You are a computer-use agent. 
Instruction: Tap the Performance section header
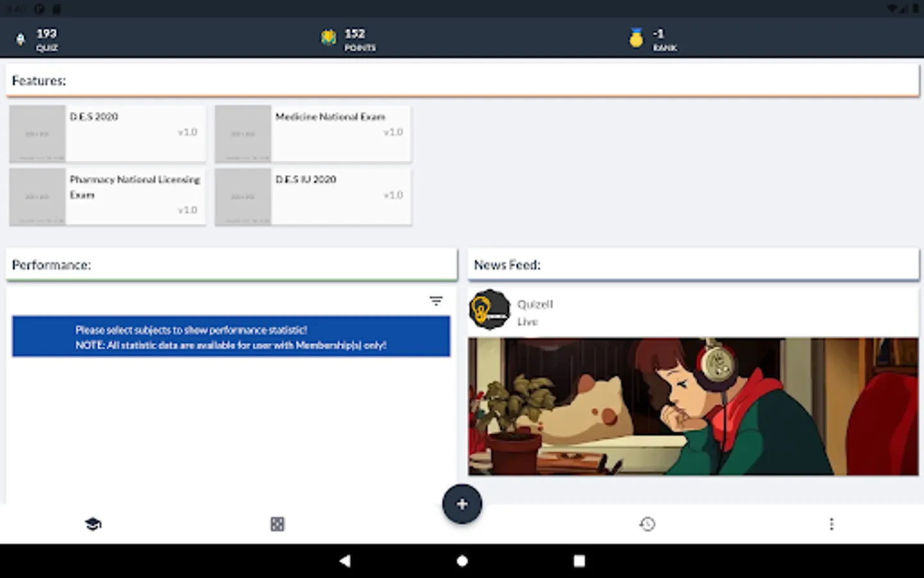coord(232,265)
